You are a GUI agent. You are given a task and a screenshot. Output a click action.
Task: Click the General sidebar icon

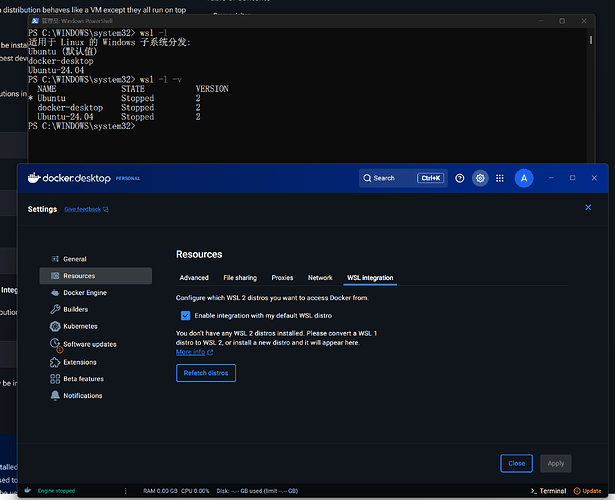55,259
